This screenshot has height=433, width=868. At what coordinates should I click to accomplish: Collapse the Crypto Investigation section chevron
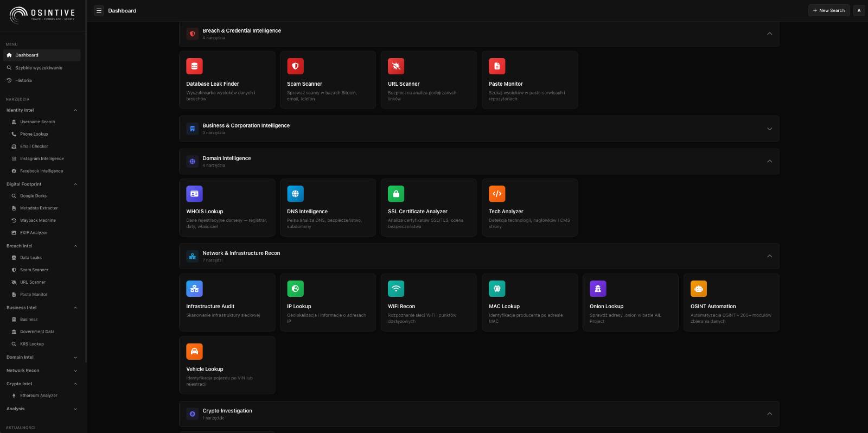tap(769, 414)
